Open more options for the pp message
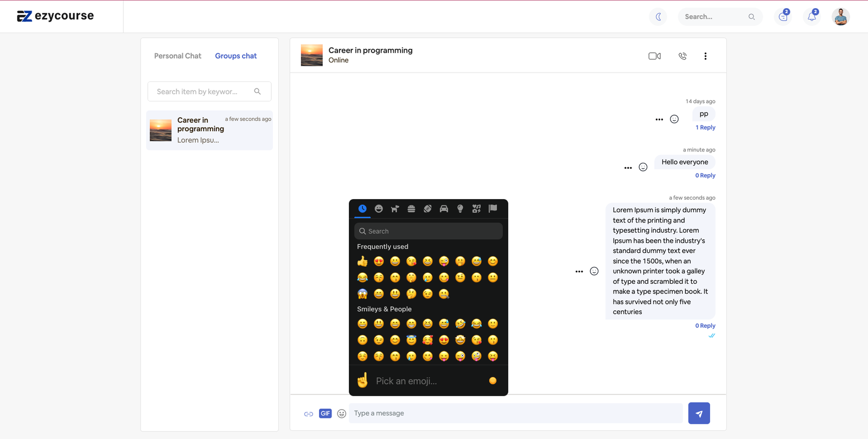 [659, 119]
